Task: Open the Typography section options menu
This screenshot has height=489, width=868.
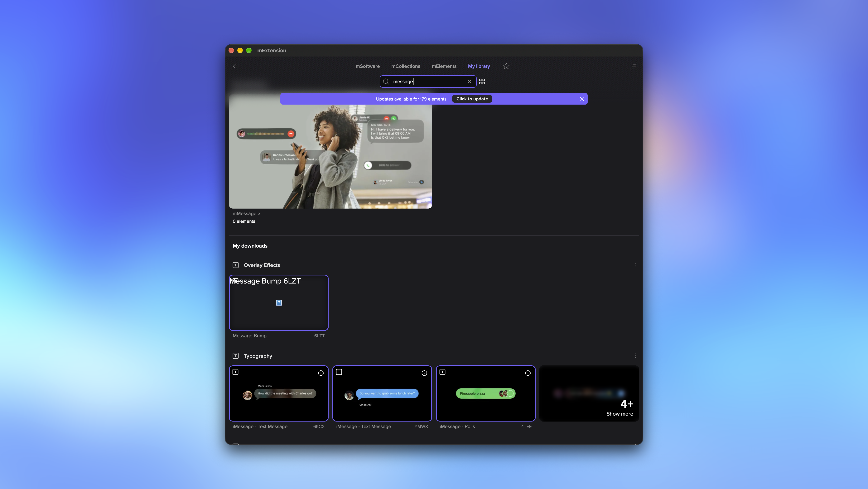Action: [635, 356]
